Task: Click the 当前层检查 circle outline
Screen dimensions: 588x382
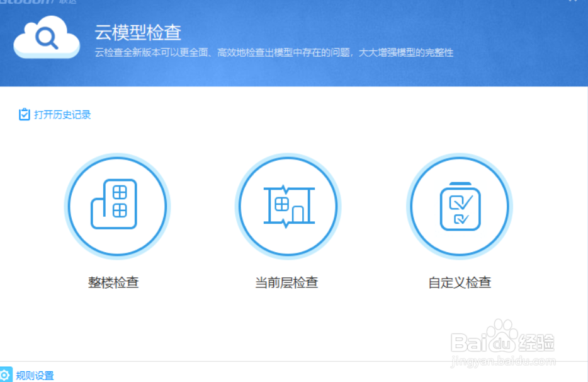Action: [x=288, y=158]
